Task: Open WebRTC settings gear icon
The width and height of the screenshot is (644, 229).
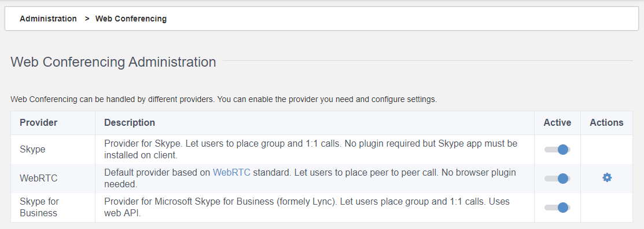Action: coord(606,177)
